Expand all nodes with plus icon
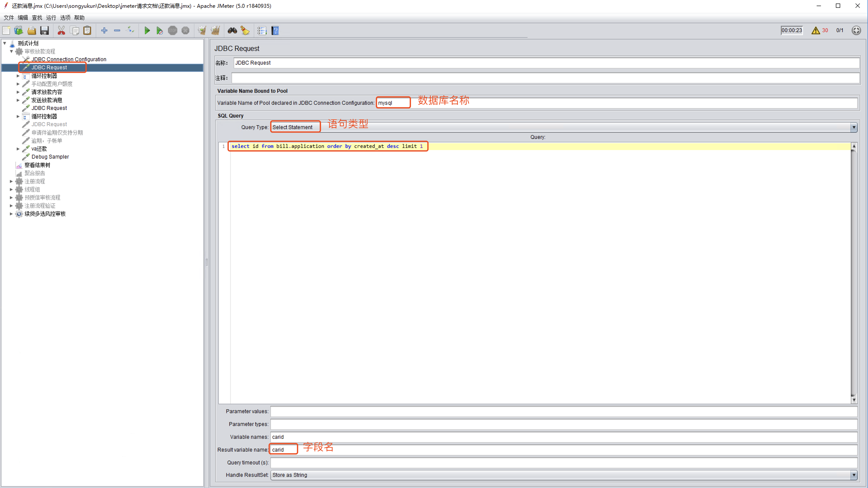Screen dimensions: 868x488 104,31
